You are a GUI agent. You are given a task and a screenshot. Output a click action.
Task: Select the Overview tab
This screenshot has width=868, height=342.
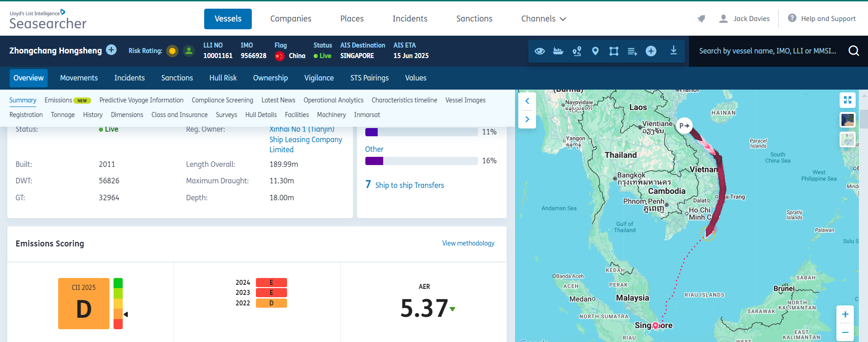click(x=28, y=78)
